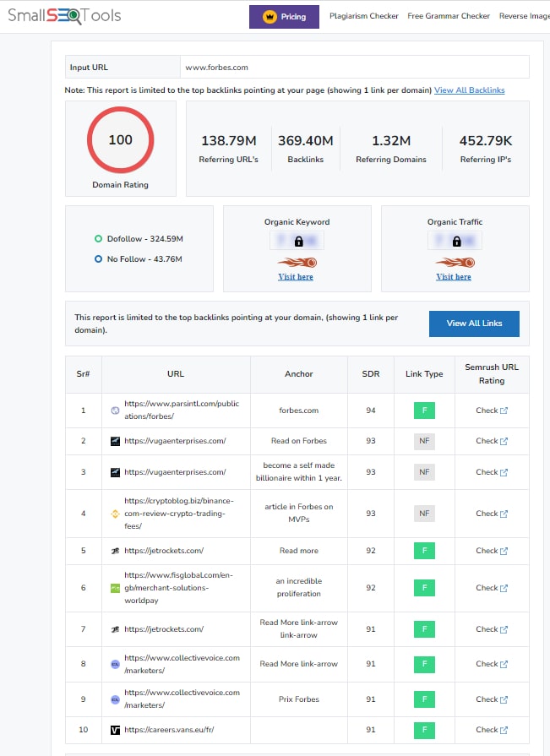This screenshot has width=550, height=756.
Task: Click URL https://cryptoblog.biz/binance-com-review
Action: (179, 514)
